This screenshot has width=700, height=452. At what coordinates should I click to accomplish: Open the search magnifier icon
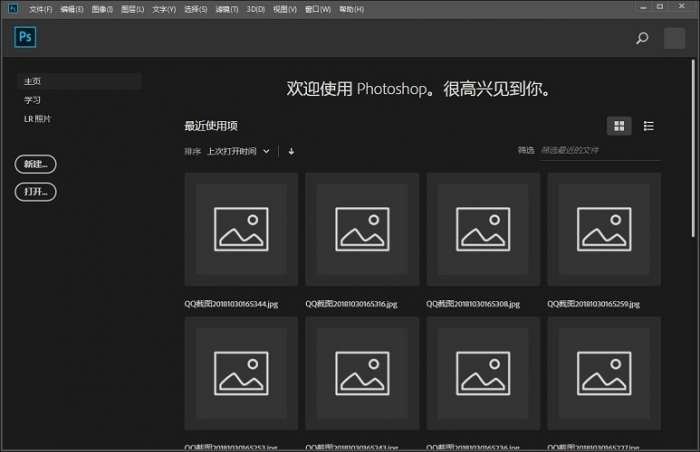coord(642,38)
